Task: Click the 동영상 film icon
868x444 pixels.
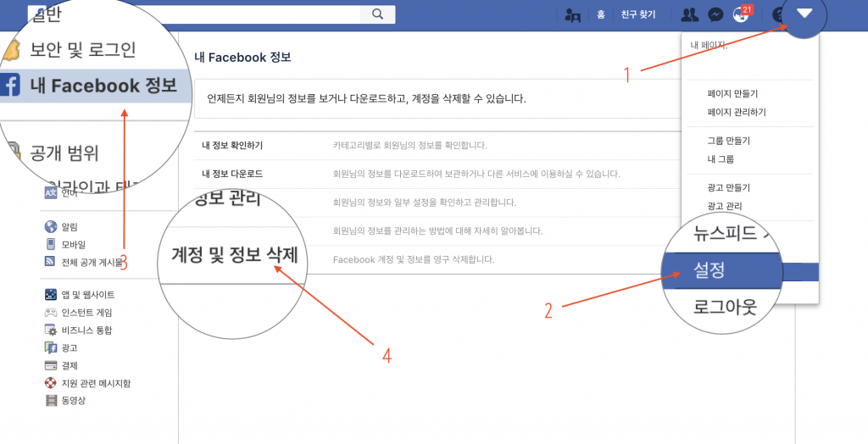Action: pyautogui.click(x=51, y=400)
